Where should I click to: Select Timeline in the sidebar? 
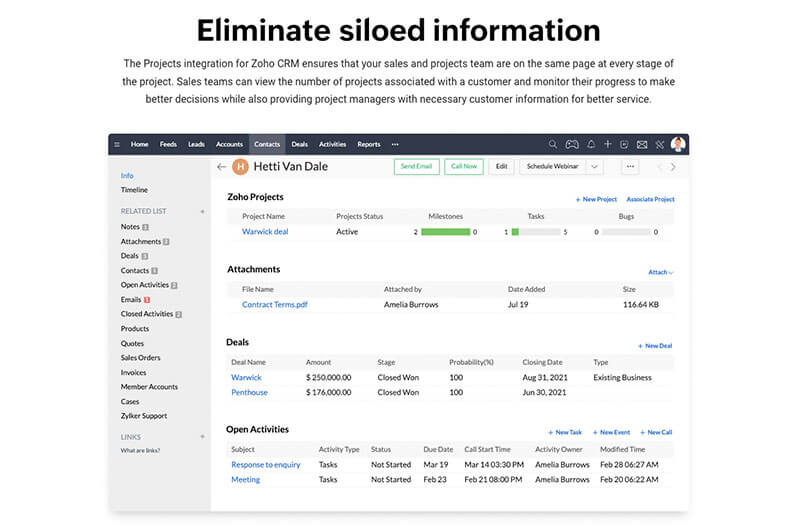(134, 190)
